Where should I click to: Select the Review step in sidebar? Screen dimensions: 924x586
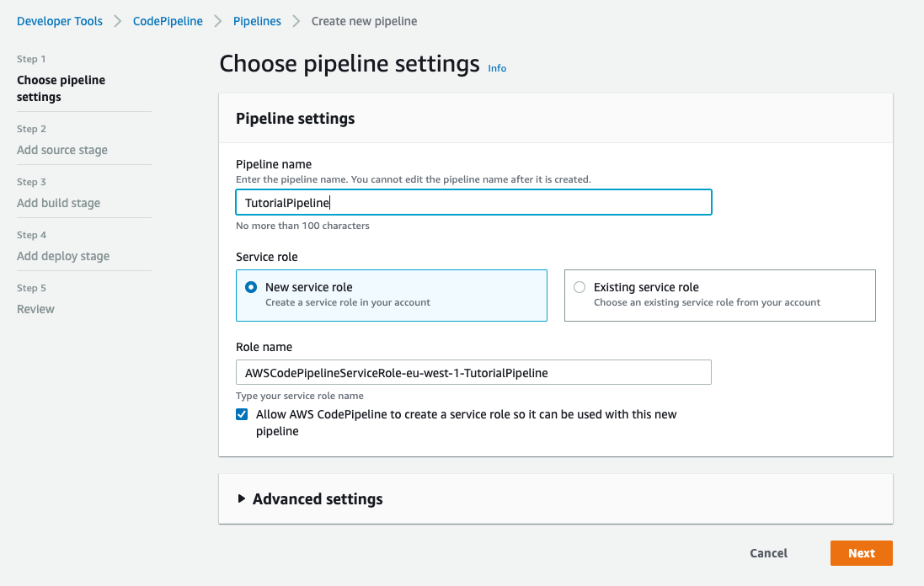click(x=35, y=309)
